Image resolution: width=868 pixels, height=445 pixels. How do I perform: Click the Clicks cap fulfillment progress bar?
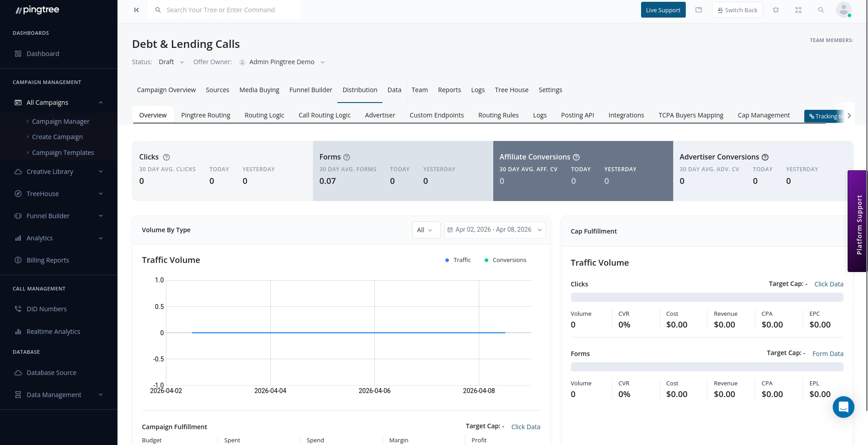(x=707, y=297)
